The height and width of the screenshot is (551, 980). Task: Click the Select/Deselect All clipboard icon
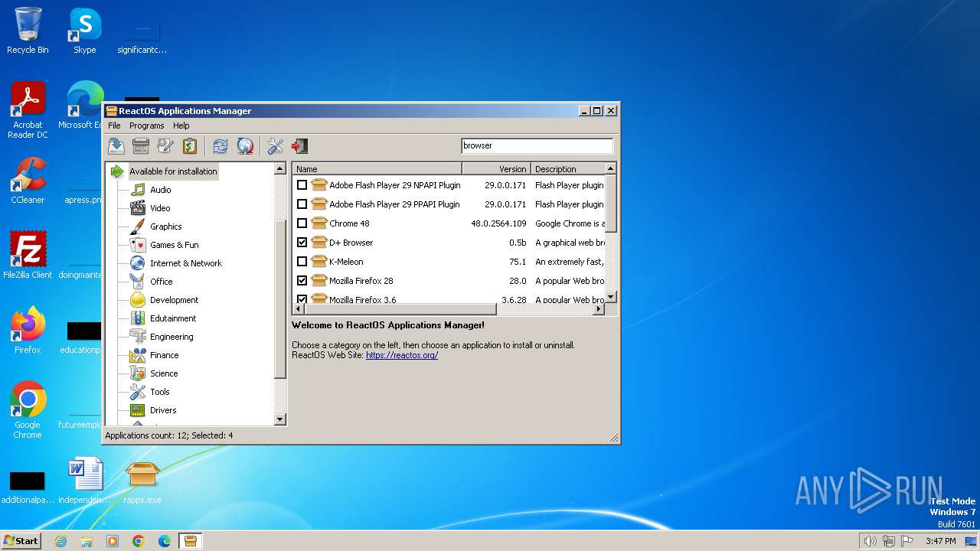tap(189, 145)
